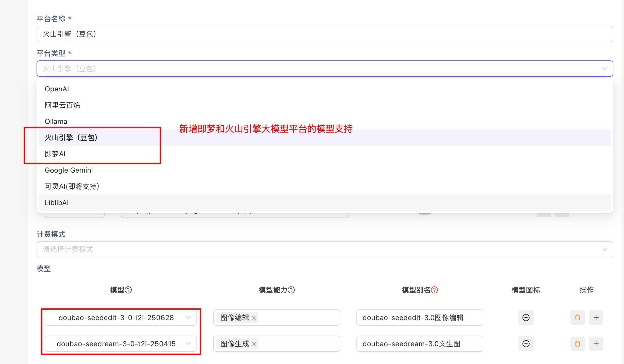This screenshot has width=624, height=364.
Task: Click the 平台类型 field label
Action: coord(51,53)
